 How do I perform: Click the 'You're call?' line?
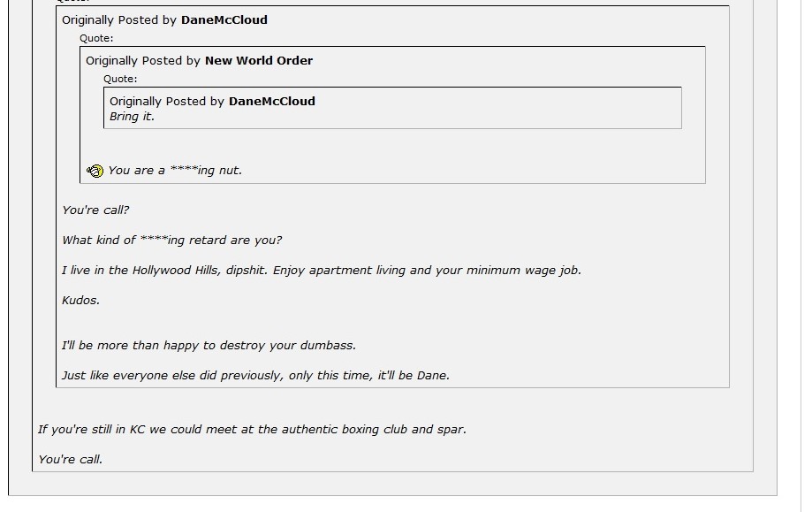click(95, 210)
